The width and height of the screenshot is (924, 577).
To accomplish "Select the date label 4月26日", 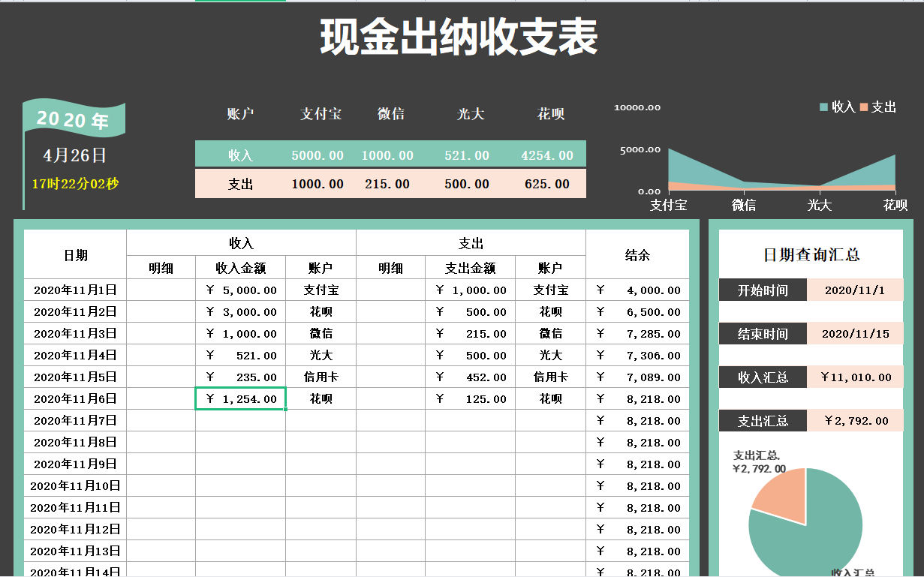I will [73, 157].
